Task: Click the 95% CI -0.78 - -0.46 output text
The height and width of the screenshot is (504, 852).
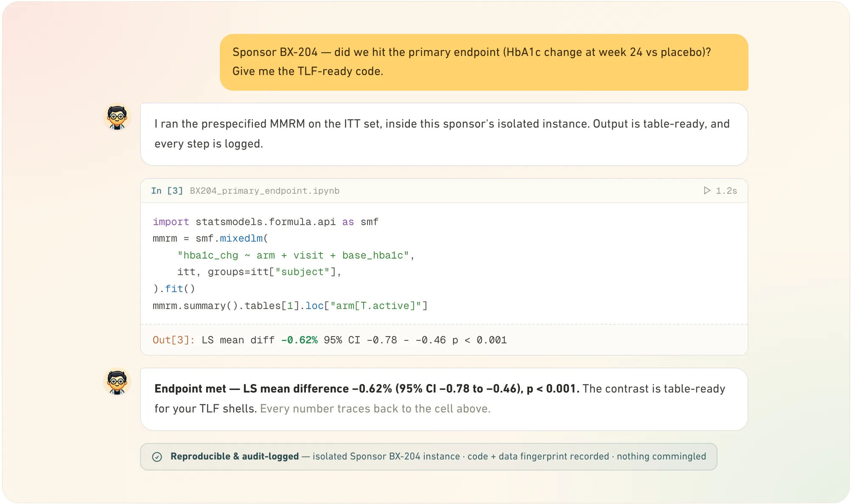Action: point(385,340)
